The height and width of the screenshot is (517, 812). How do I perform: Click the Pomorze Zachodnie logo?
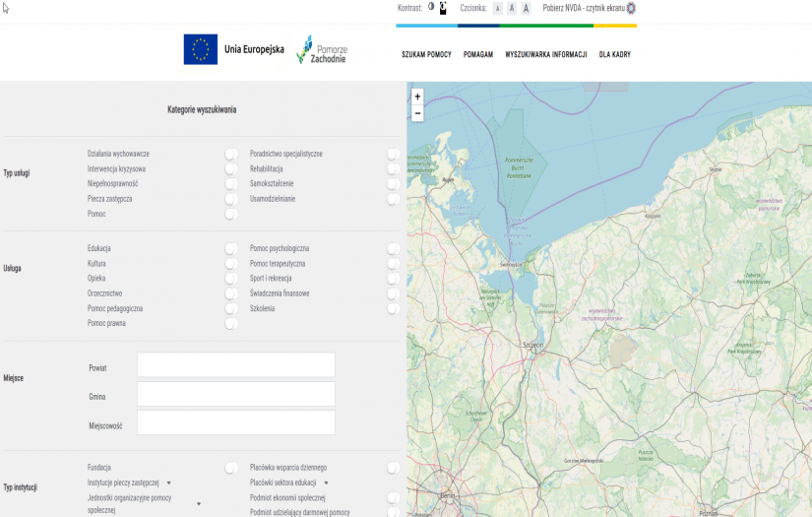pyautogui.click(x=323, y=50)
